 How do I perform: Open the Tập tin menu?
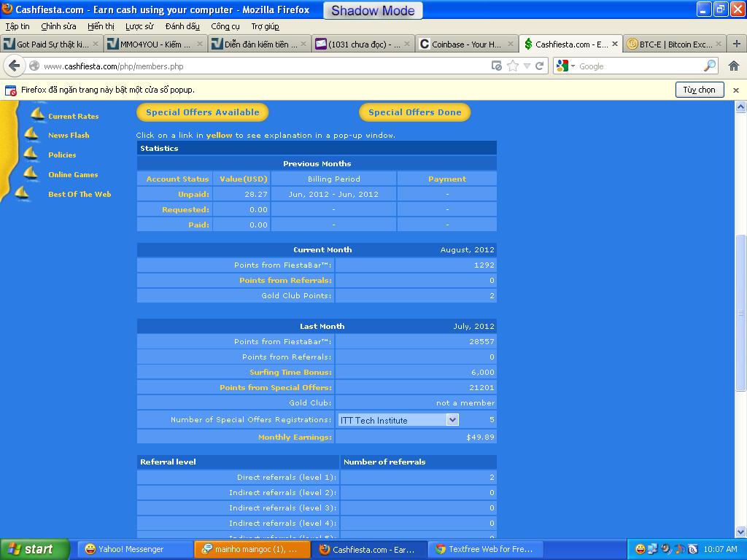pos(18,26)
